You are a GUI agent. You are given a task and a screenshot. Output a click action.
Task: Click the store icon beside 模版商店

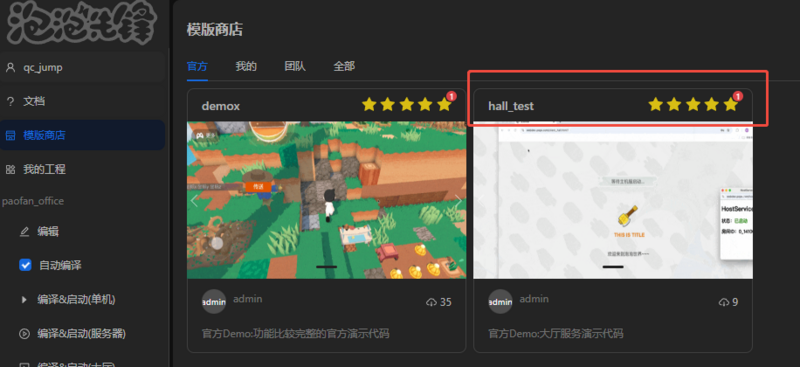(x=10, y=135)
